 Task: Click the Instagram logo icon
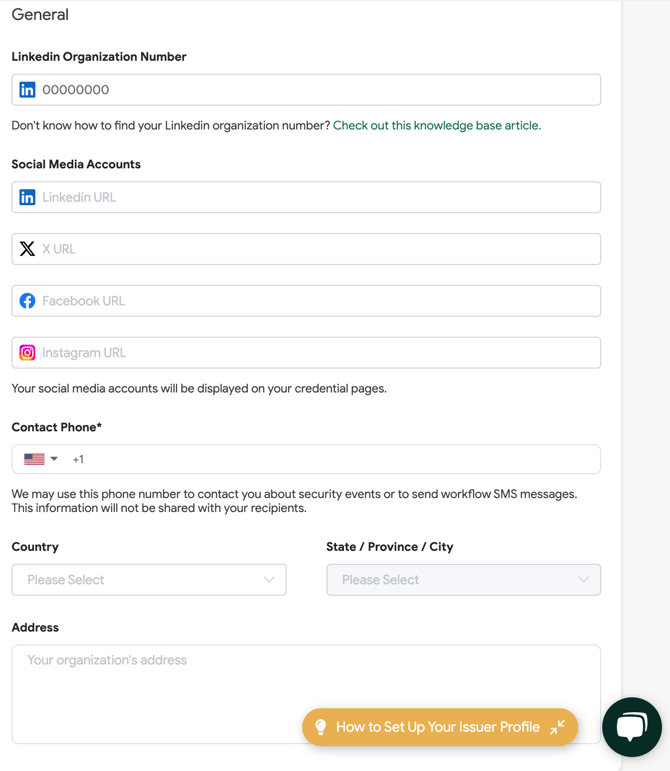click(x=27, y=353)
